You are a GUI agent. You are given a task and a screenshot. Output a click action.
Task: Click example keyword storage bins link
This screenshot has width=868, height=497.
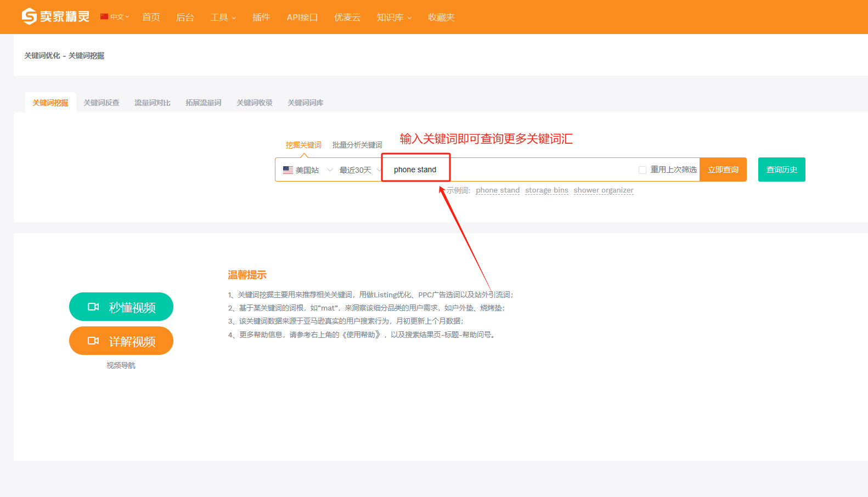[x=547, y=190]
